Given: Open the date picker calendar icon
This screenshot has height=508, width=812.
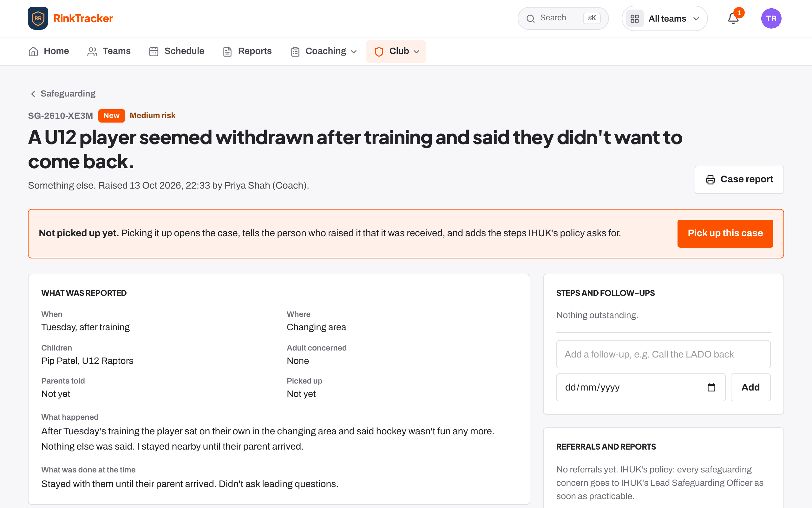Looking at the screenshot, I should coord(711,387).
